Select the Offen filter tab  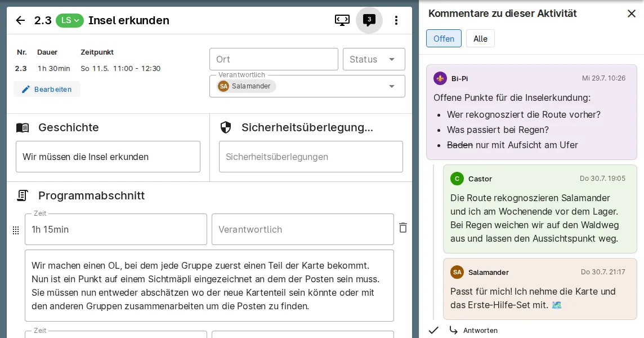(444, 39)
